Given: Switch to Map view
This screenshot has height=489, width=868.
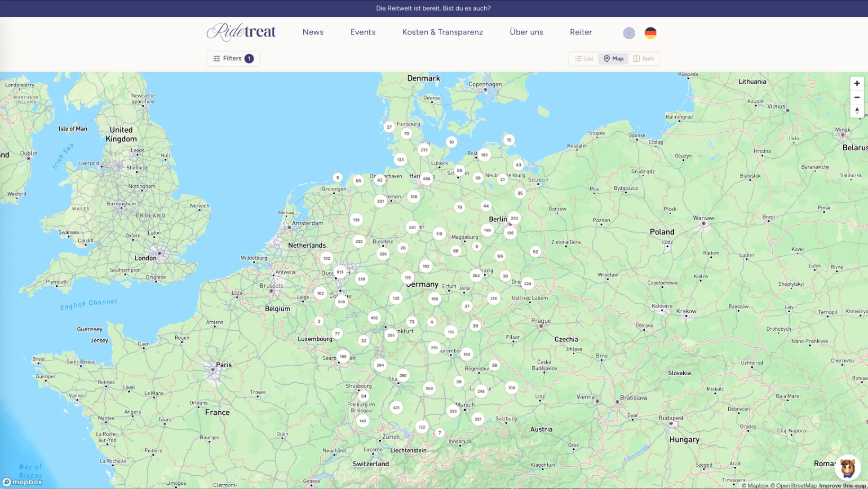Looking at the screenshot, I should 613,59.
